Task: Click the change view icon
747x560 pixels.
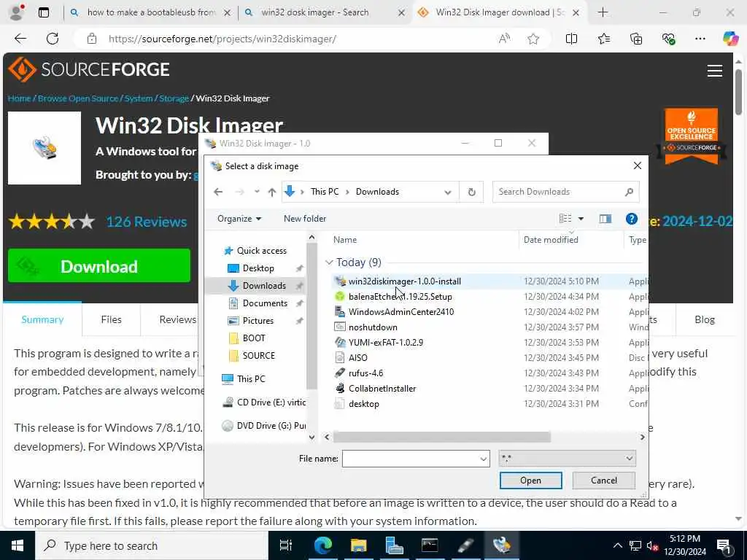Action: [565, 219]
